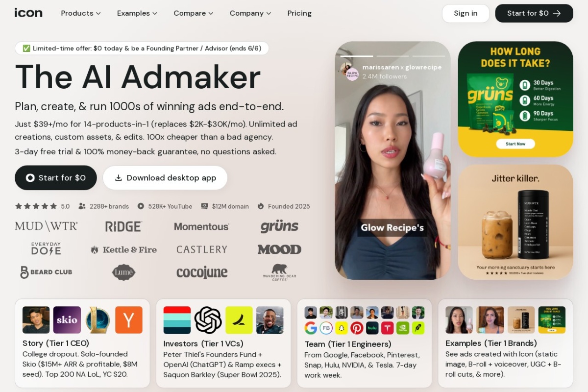Expand the Products dropdown menu

click(81, 13)
